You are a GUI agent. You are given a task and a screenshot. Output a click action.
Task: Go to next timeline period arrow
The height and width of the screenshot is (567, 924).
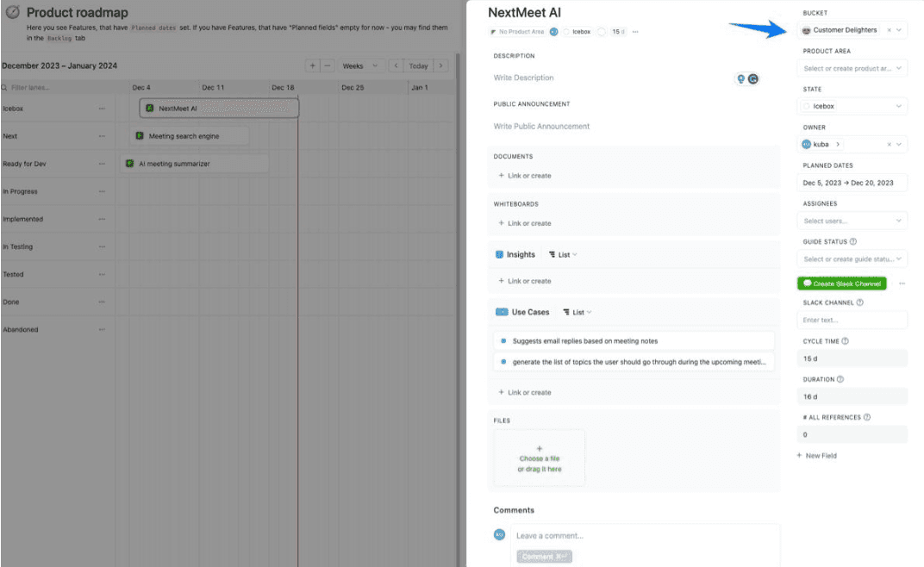[440, 66]
